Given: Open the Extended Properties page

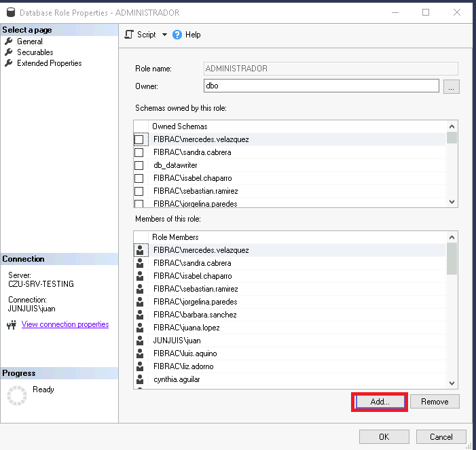Looking at the screenshot, I should pos(49,63).
